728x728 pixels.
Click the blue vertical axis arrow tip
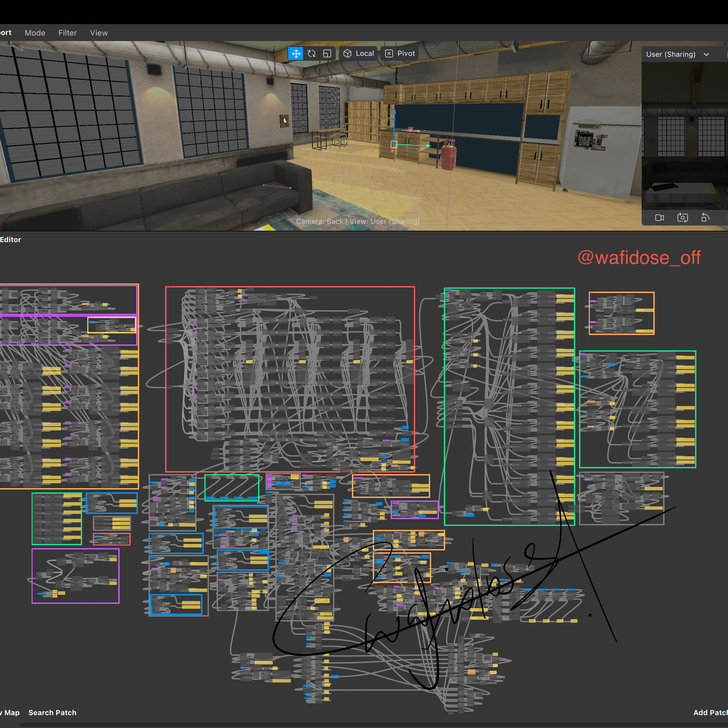click(395, 112)
